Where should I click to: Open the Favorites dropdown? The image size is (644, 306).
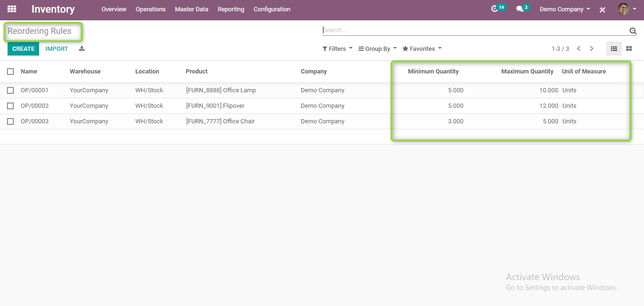pos(421,48)
